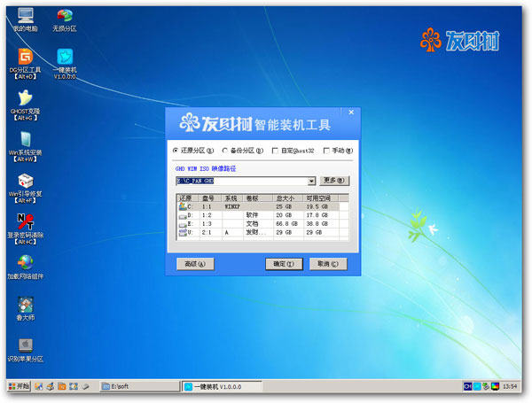The width and height of the screenshot is (532, 403).
Task: Open Win系统安装 desktop shortcut
Action: click(x=26, y=146)
